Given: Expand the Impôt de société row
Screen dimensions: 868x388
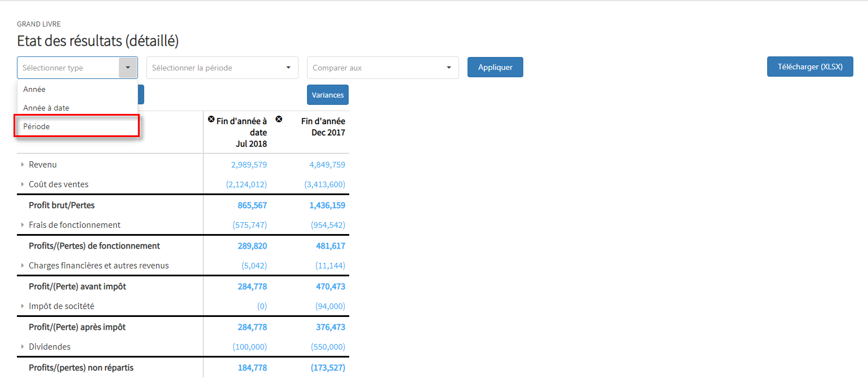Looking at the screenshot, I should 23,306.
